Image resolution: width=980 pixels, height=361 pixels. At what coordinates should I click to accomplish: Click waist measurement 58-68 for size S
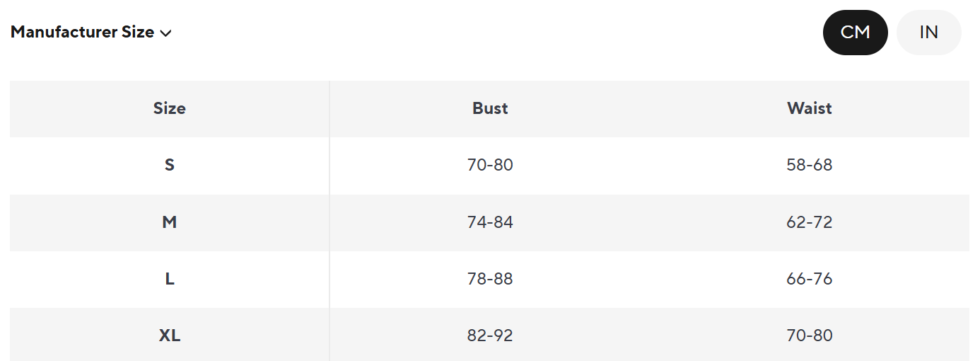(810, 165)
